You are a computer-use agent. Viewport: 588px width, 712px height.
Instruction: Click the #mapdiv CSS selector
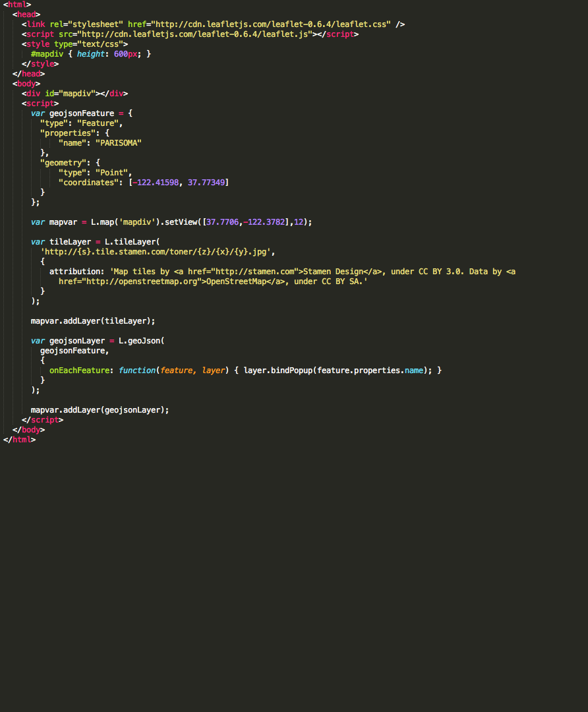[47, 54]
